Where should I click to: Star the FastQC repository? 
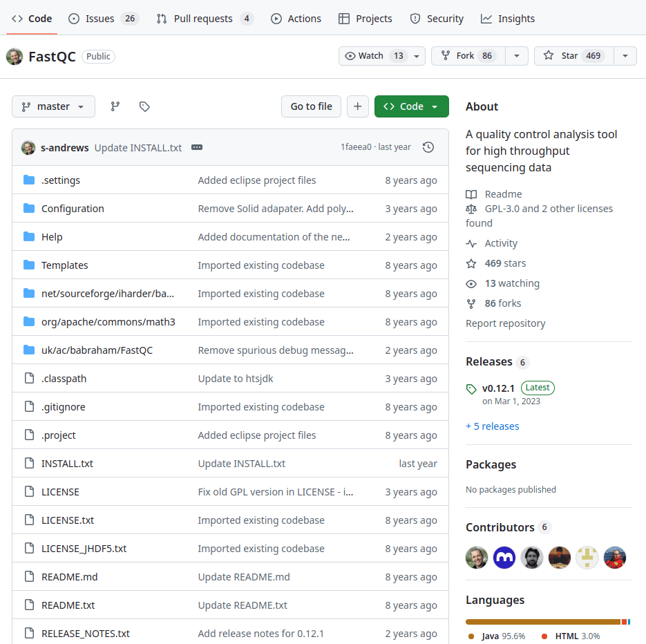(574, 55)
